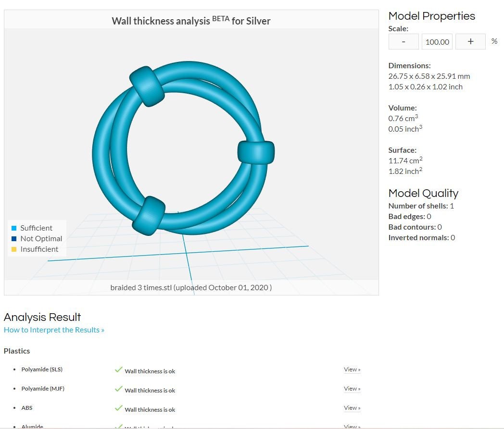This screenshot has height=429, width=504.
Task: Click the plus scale button
Action: 470,42
